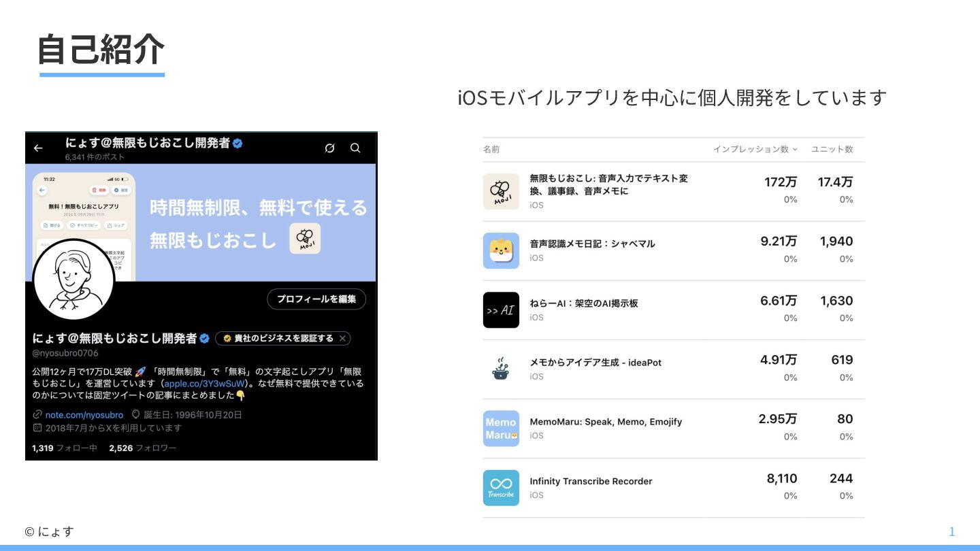The width and height of the screenshot is (980, 551).
Task: Click the 8,110 impressions value
Action: click(x=782, y=478)
